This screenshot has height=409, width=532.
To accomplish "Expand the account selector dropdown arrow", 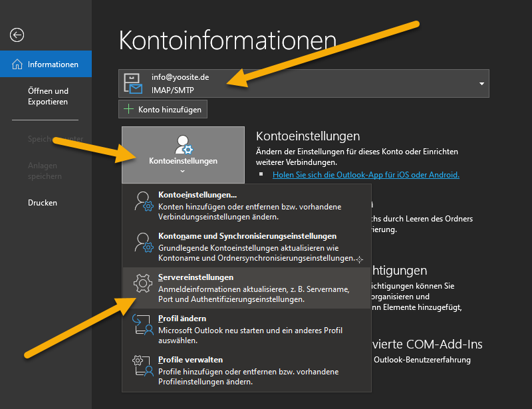I will point(481,84).
